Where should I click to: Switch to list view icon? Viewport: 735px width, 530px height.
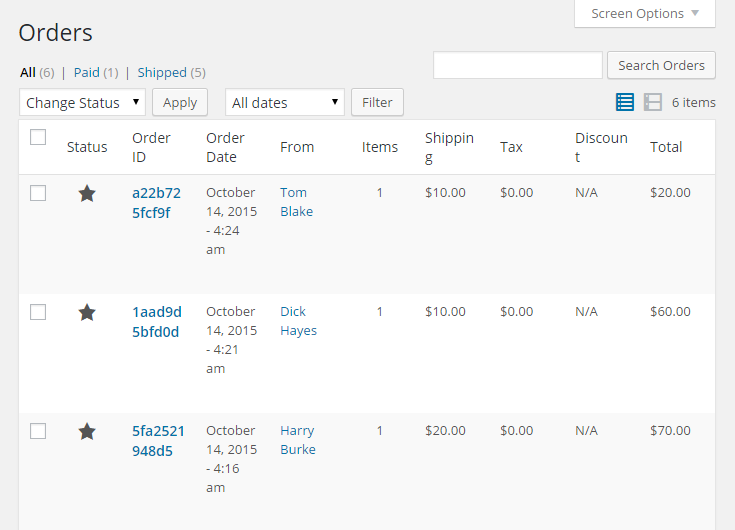625,102
